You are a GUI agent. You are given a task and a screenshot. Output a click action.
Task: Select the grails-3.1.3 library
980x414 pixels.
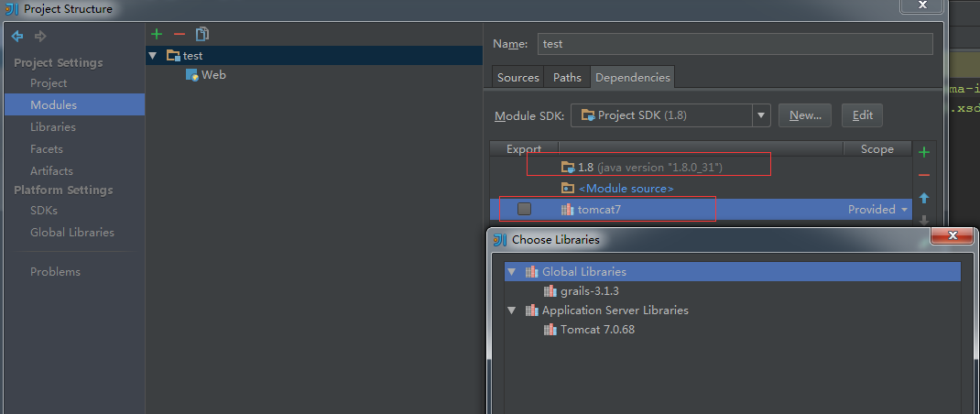pyautogui.click(x=733, y=290)
